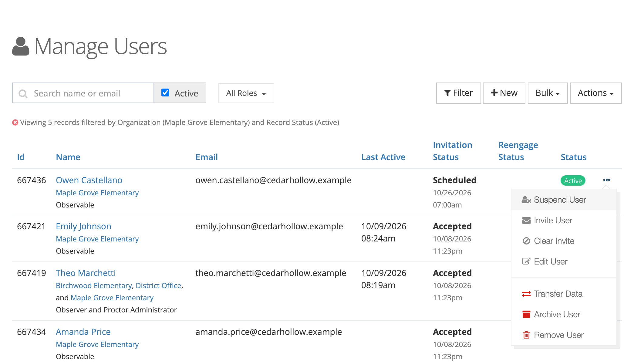Image resolution: width=634 pixels, height=364 pixels.
Task: Choose Invite User menu entry
Action: click(564, 221)
